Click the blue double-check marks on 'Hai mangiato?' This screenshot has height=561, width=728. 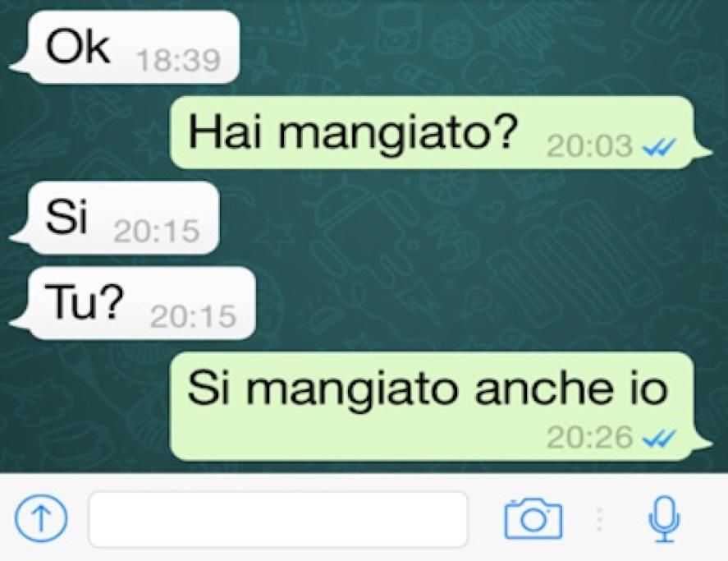[x=658, y=148]
